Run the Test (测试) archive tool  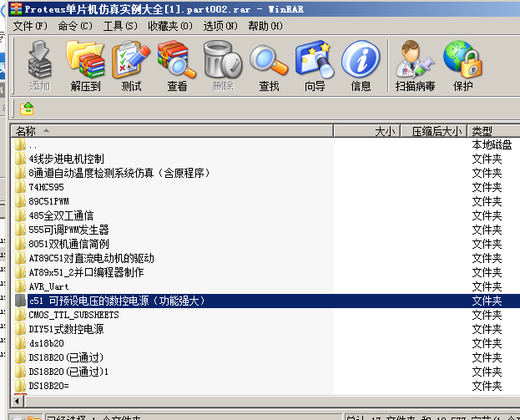point(131,66)
